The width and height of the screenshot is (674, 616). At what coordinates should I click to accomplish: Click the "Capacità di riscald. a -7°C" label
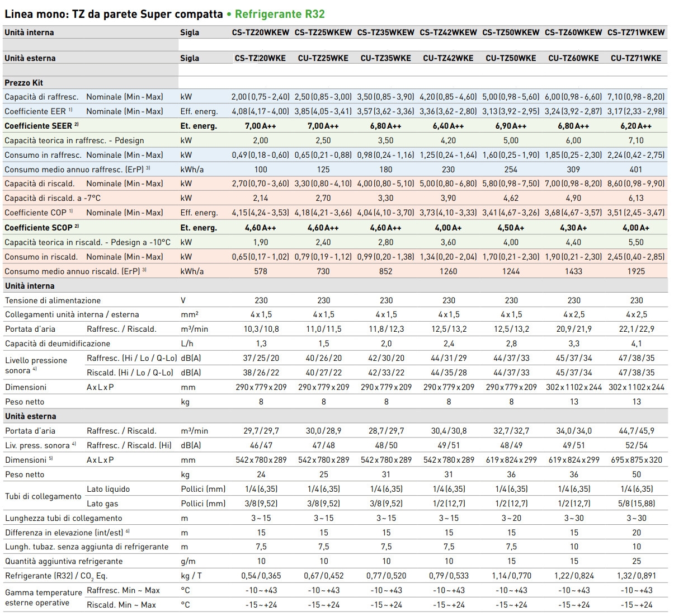click(x=53, y=198)
